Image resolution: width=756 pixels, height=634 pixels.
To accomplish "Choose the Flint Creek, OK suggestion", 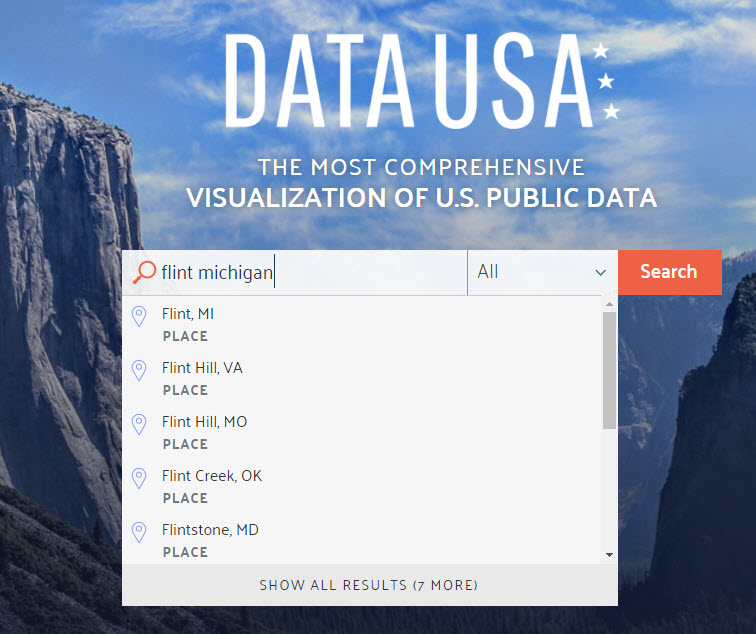I will pyautogui.click(x=362, y=486).
